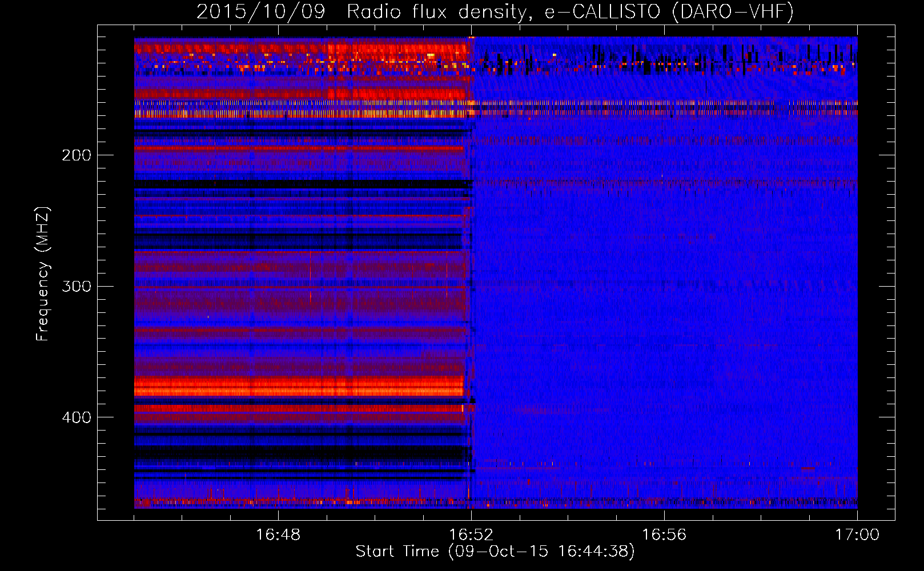This screenshot has height=571, width=924.
Task: Click the 16:56 time tick label
Action: [x=664, y=534]
